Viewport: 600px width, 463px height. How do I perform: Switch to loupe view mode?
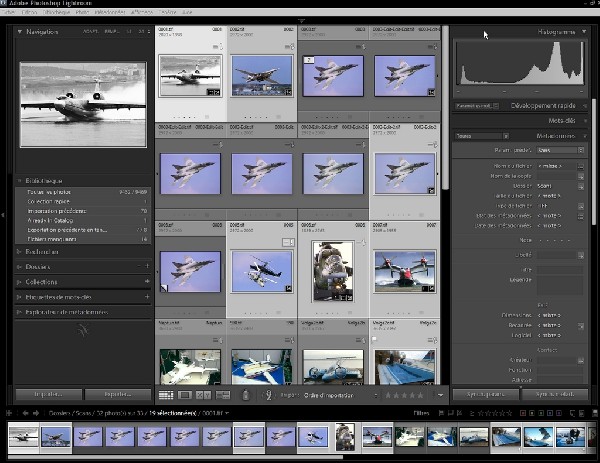click(x=184, y=395)
